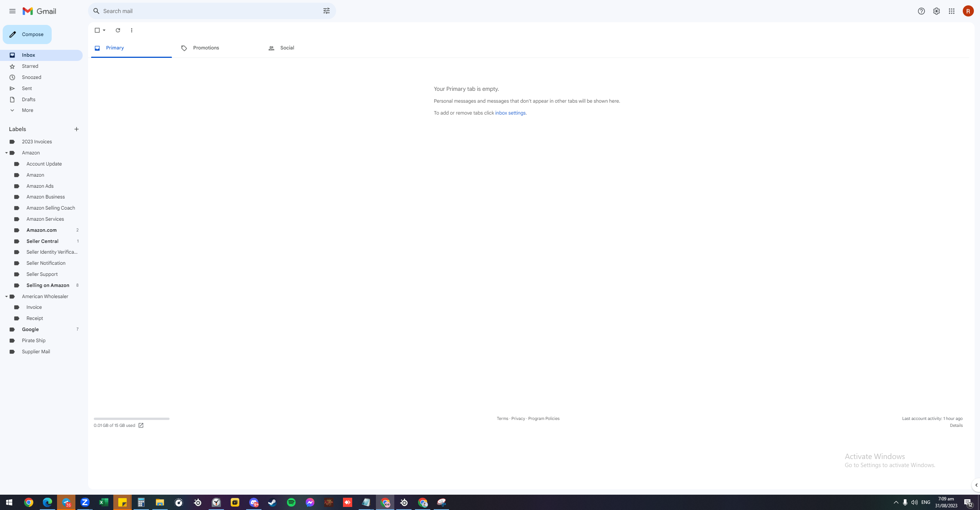Viewport: 980px width, 510px height.
Task: View account activity Details
Action: point(956,425)
